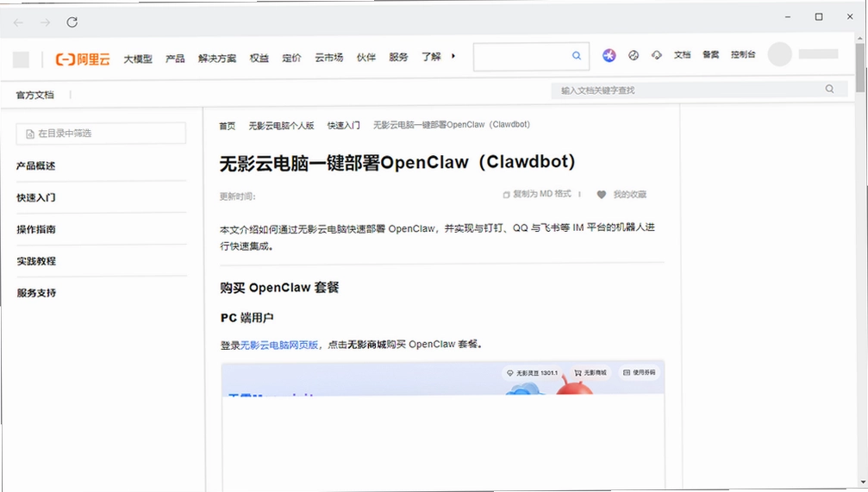868x492 pixels.
Task: Expand 快速入门 in the sidebar
Action: [36, 197]
